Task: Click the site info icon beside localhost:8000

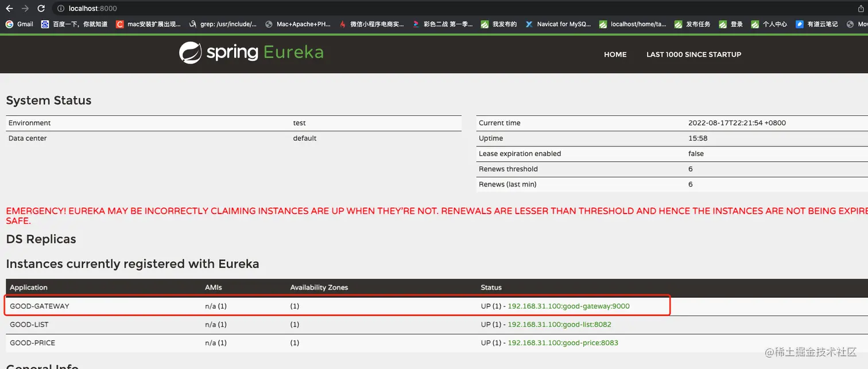Action: pos(60,9)
